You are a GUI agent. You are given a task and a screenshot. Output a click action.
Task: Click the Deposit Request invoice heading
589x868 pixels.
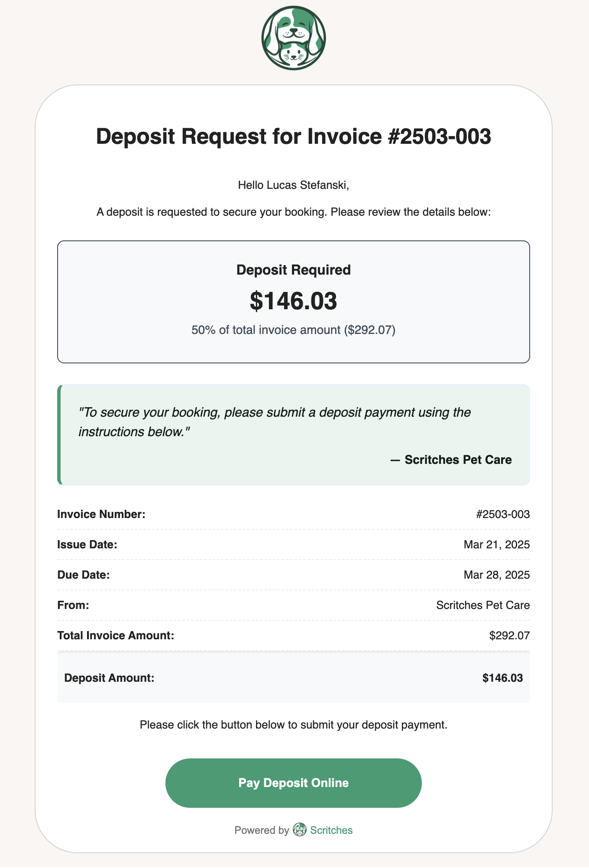pyautogui.click(x=294, y=136)
